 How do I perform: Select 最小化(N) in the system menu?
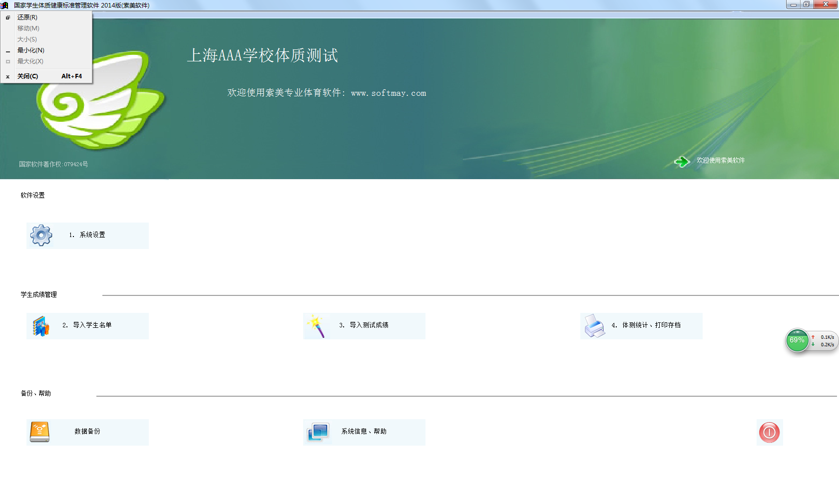pos(31,50)
